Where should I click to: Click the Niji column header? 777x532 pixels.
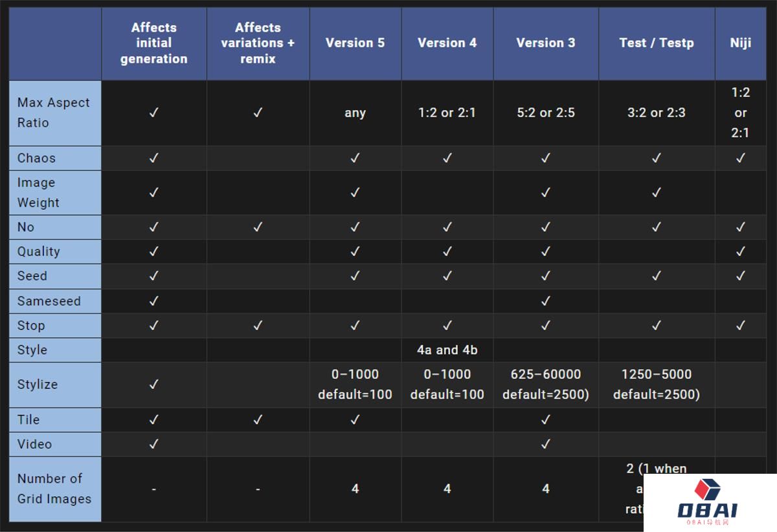(x=740, y=43)
